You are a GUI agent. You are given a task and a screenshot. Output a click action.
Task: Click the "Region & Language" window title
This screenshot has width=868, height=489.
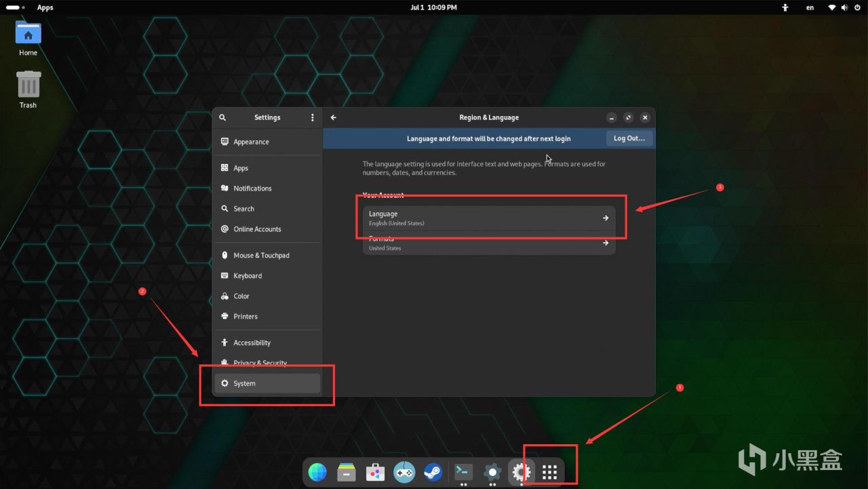pos(489,117)
